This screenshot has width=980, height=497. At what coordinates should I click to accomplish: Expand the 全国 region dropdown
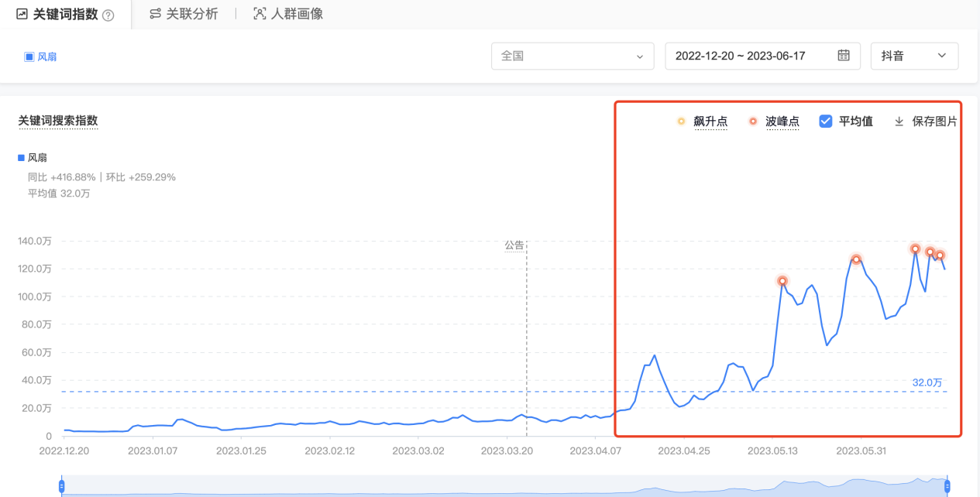coord(572,56)
